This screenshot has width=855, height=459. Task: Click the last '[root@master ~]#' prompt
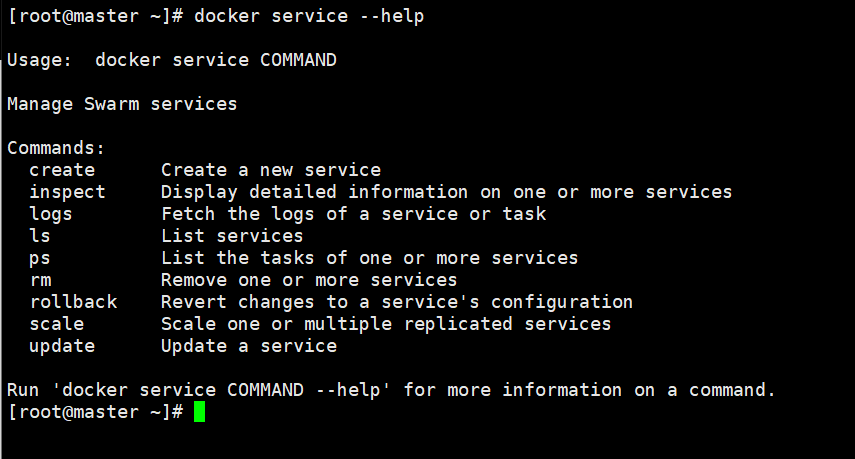tap(95, 412)
